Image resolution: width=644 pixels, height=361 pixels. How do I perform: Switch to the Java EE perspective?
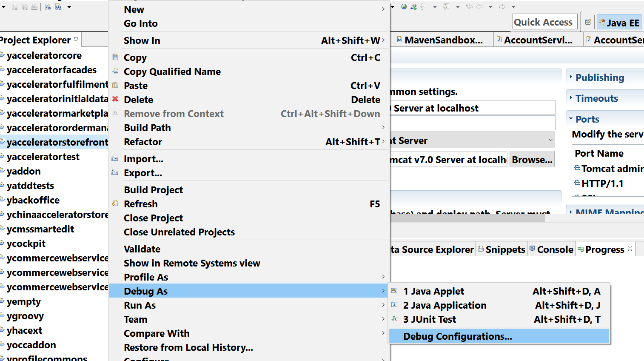pos(619,23)
